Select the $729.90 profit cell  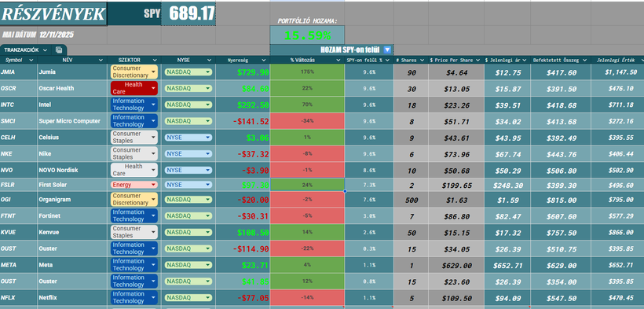coord(243,72)
